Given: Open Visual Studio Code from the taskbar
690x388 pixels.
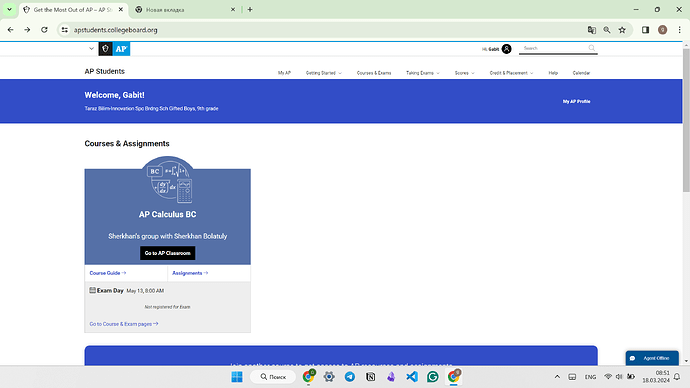Looking at the screenshot, I should 412,377.
